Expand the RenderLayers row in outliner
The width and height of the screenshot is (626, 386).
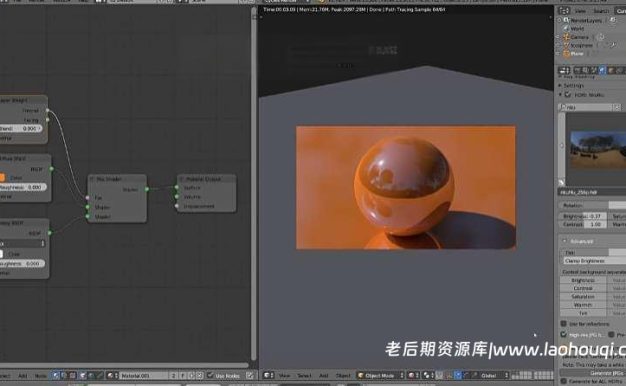[560, 20]
